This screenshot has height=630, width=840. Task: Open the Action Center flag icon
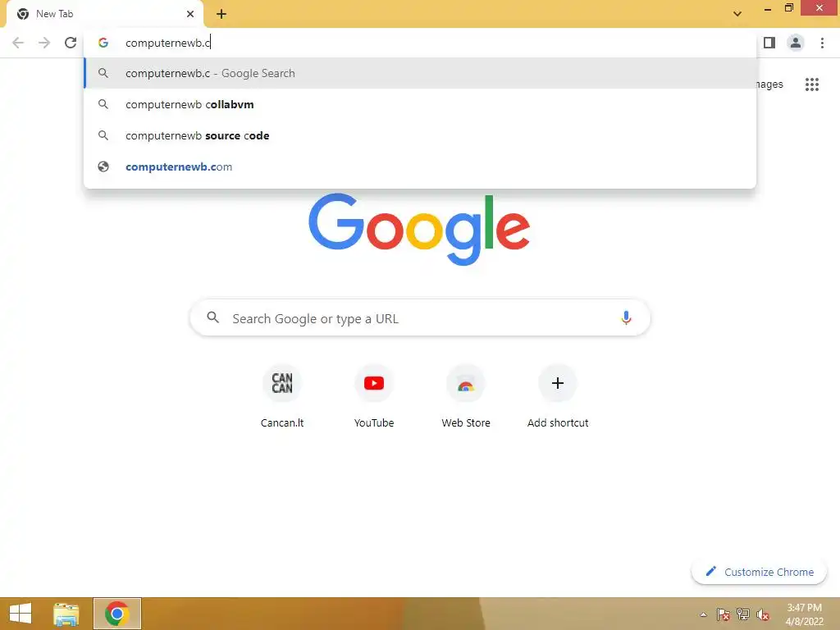[723, 614]
